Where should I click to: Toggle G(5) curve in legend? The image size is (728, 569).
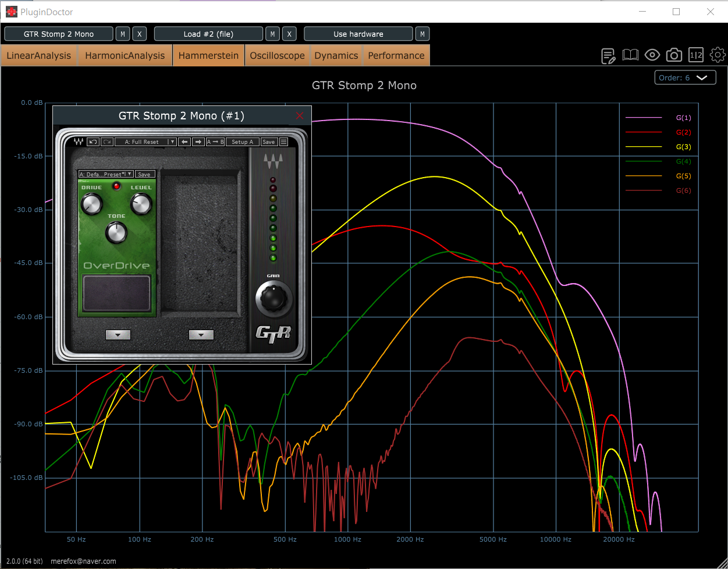tap(658, 176)
